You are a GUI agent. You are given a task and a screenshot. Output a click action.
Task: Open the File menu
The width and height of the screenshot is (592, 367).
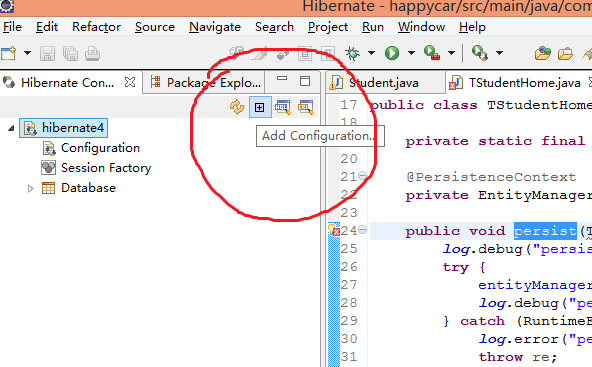click(12, 27)
